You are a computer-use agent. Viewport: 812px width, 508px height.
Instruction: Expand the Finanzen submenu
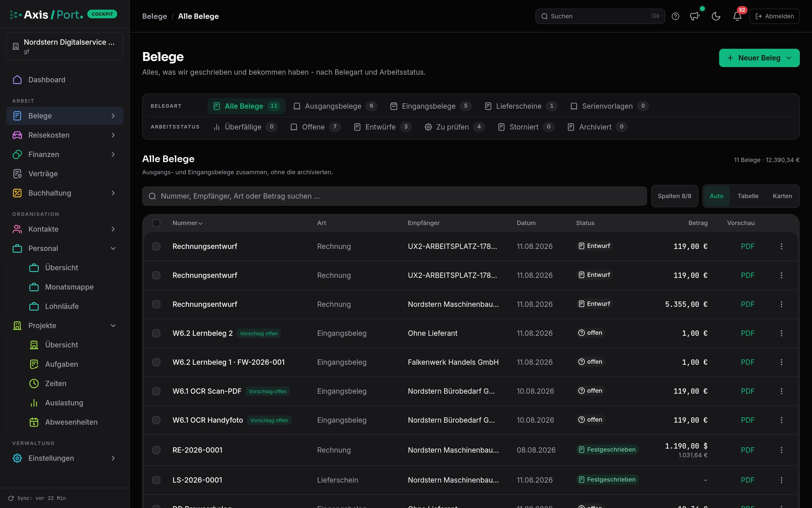(113, 154)
